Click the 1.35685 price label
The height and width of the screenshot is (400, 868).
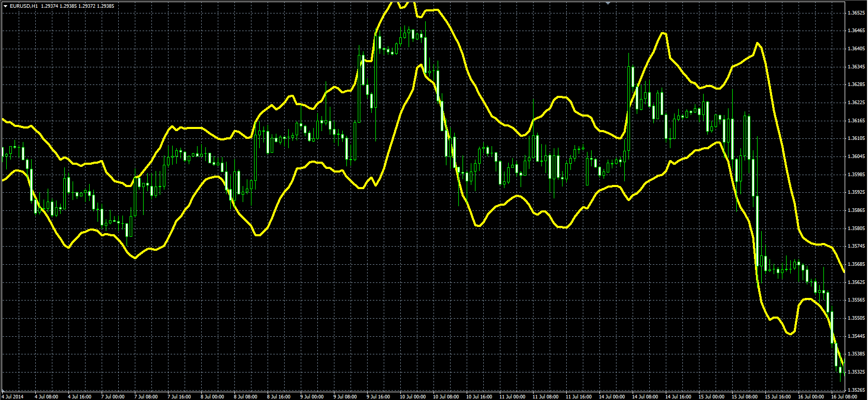[x=856, y=264]
